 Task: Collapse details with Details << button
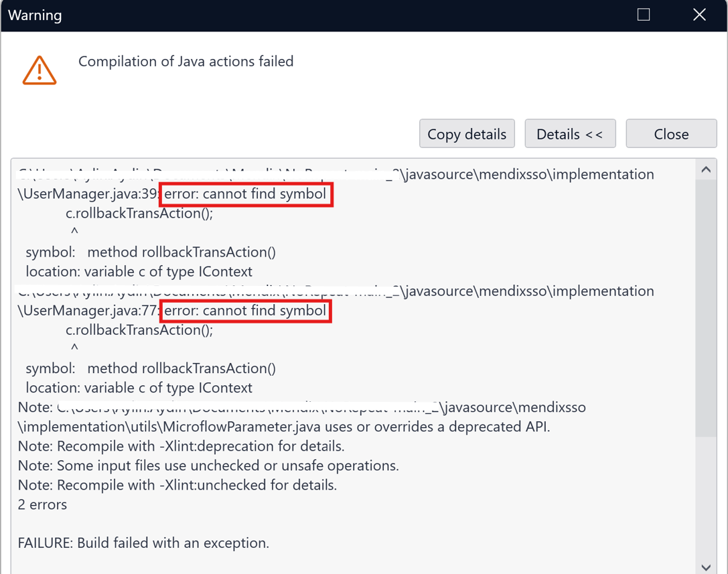[x=570, y=134]
